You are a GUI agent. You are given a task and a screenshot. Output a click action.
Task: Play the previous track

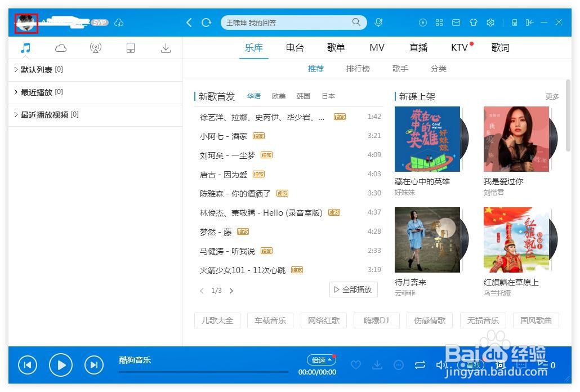click(28, 365)
